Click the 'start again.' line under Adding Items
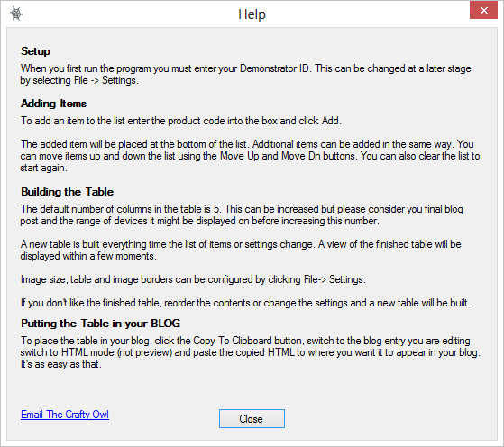Image resolution: width=504 pixels, height=447 pixels. pos(43,168)
